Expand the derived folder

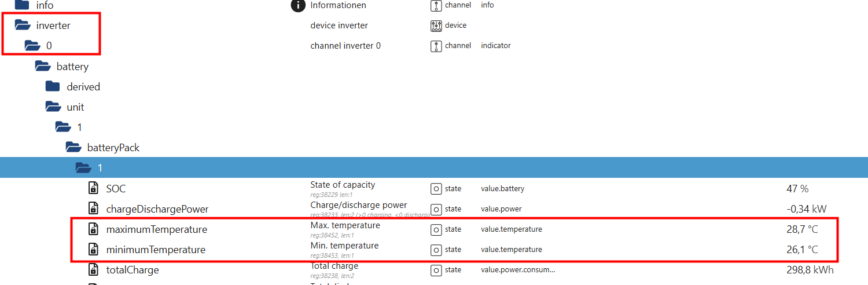pos(53,87)
